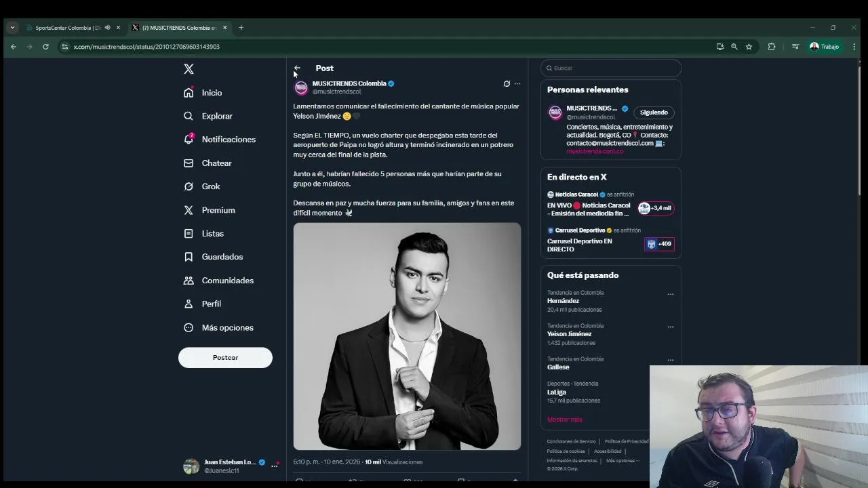Open a new browser tab
The image size is (868, 488).
tap(241, 28)
